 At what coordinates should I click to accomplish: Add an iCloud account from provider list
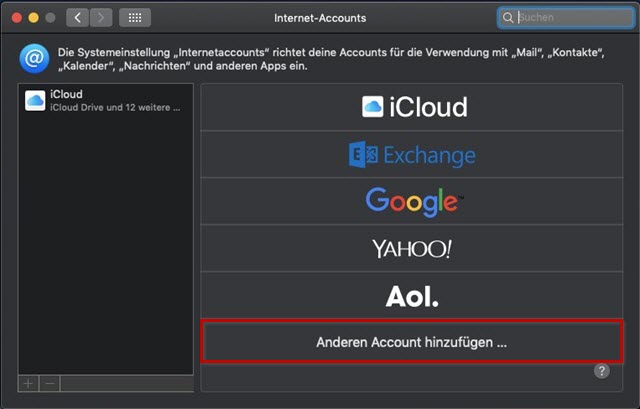coord(412,107)
